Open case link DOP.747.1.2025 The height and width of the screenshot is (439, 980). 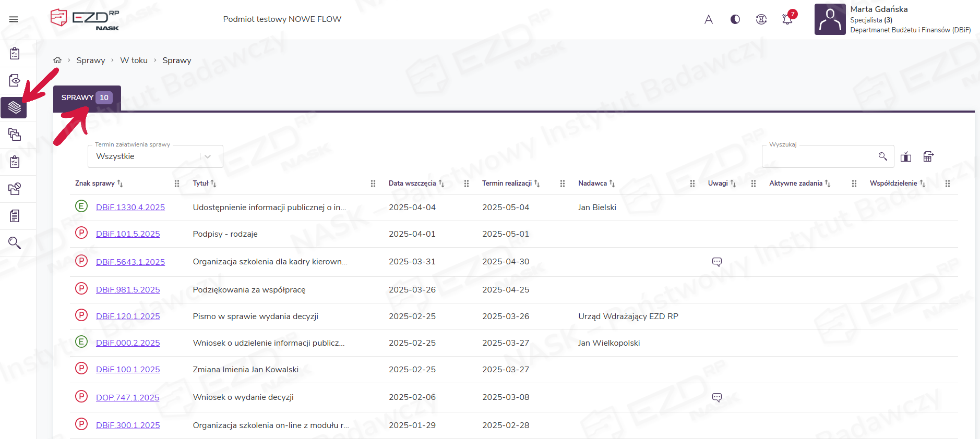[127, 398]
